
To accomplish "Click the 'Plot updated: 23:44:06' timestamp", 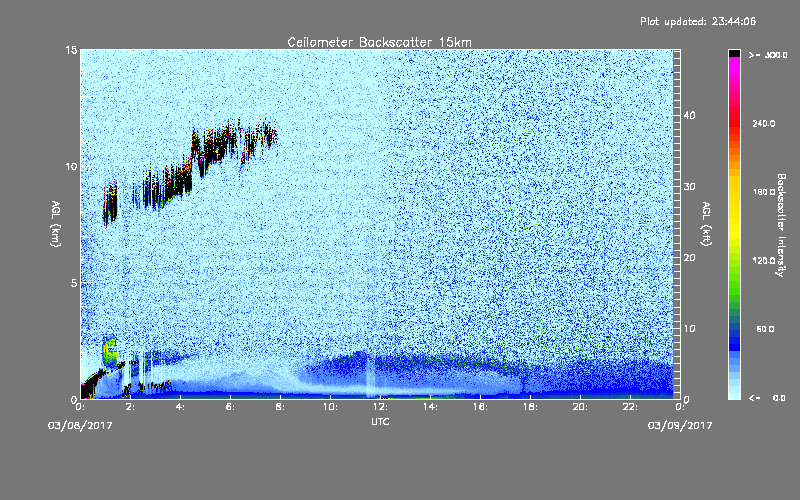I will coord(698,21).
